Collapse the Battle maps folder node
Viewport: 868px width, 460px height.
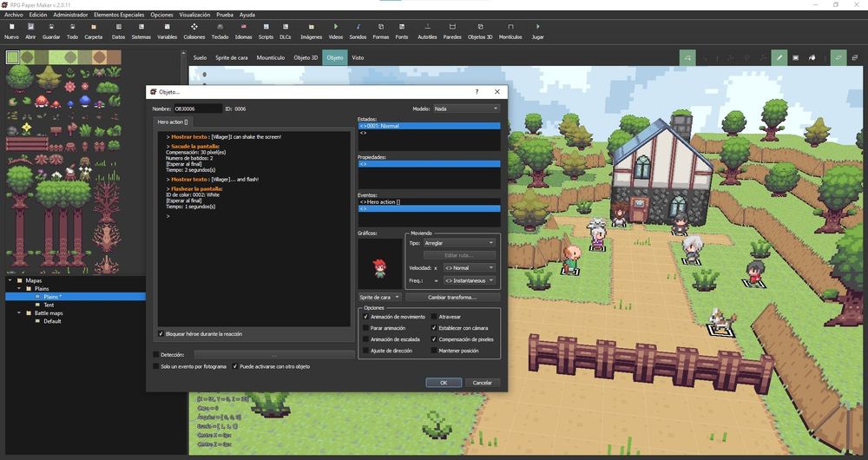click(x=19, y=312)
